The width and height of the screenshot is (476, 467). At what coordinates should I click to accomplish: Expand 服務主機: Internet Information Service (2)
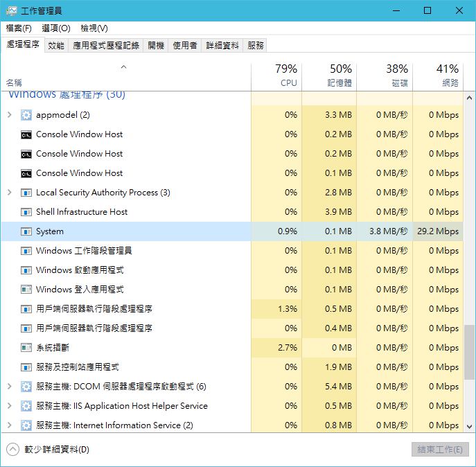[x=10, y=425]
